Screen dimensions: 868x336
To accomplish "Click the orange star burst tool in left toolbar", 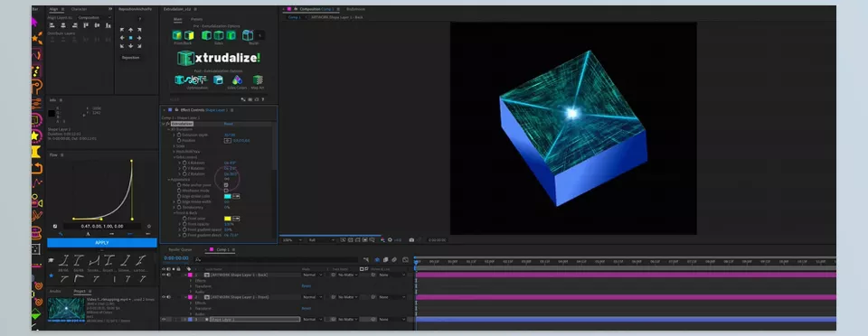I will click(x=36, y=38).
